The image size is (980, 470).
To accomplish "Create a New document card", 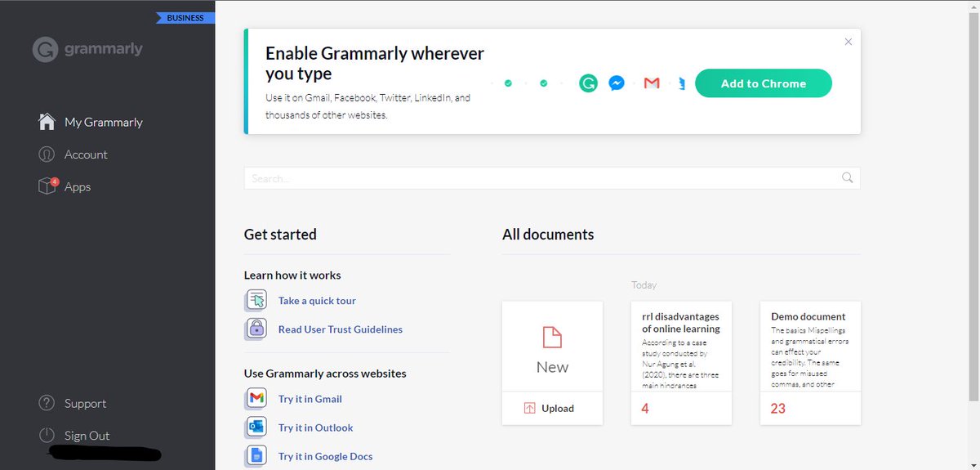I will click(552, 347).
